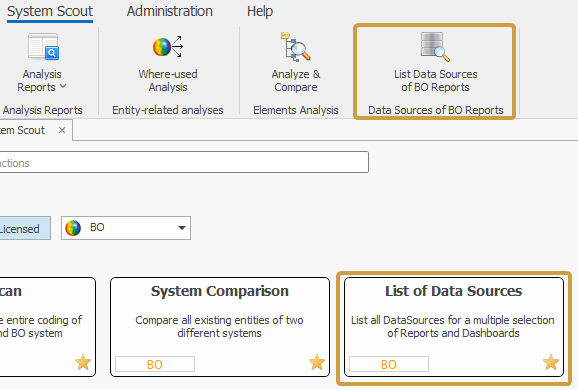
Task: Open the Analyze & Compare tool icon
Action: (296, 46)
